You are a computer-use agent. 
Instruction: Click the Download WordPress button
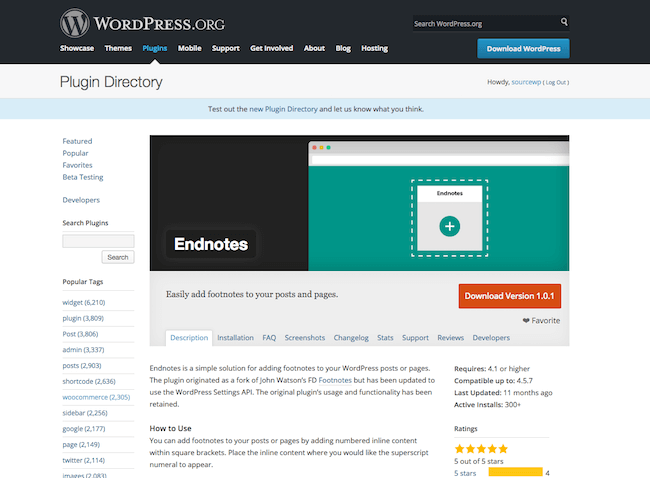pyautogui.click(x=523, y=48)
